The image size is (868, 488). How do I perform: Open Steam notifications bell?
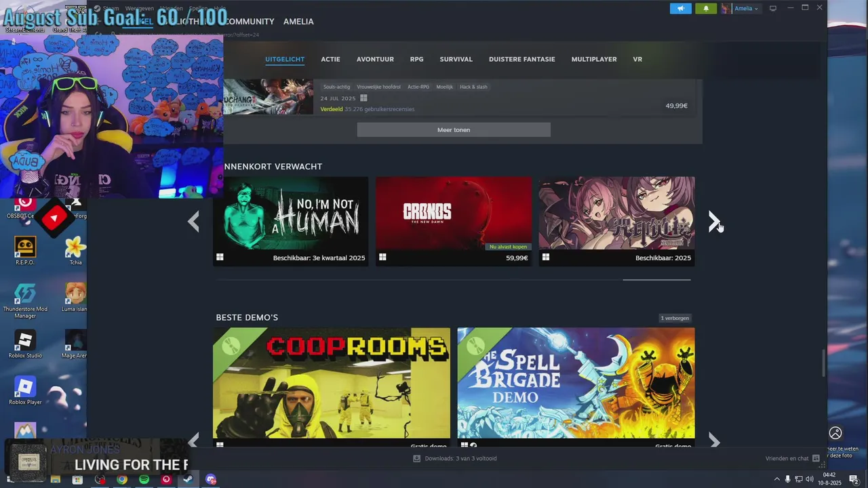click(x=706, y=8)
